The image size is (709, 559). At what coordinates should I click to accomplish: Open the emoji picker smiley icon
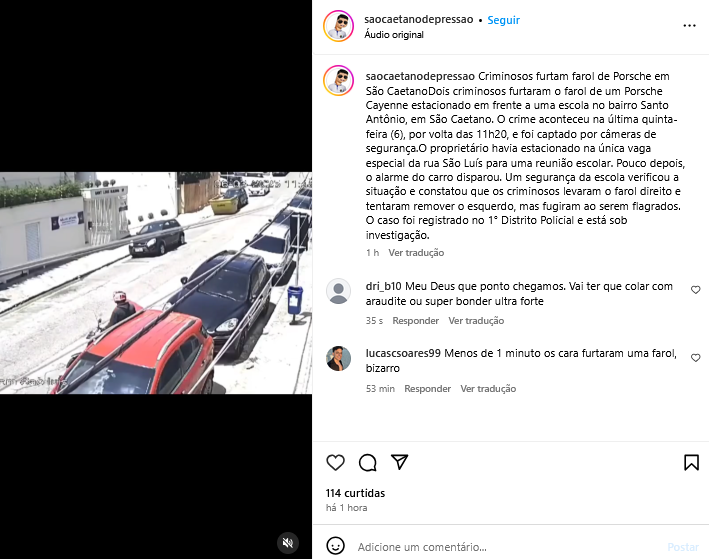(x=336, y=546)
